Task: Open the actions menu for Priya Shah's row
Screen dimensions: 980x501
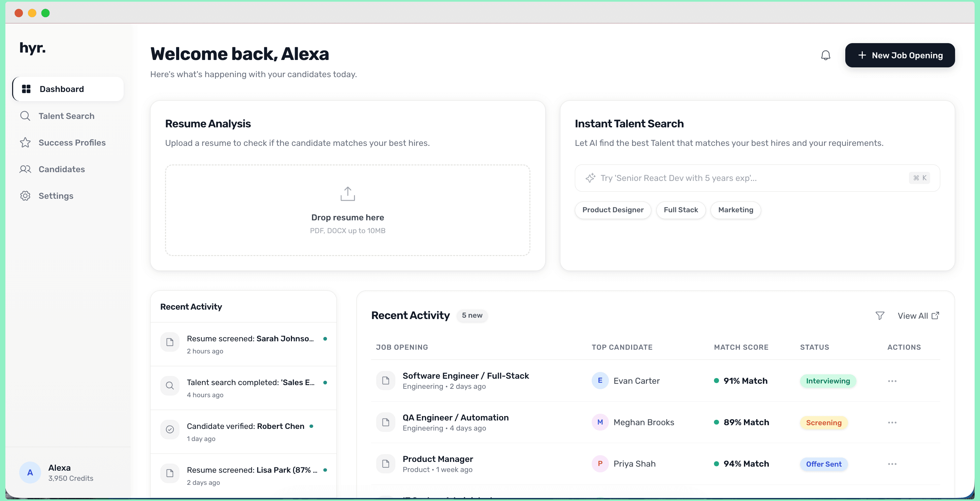Action: [892, 464]
